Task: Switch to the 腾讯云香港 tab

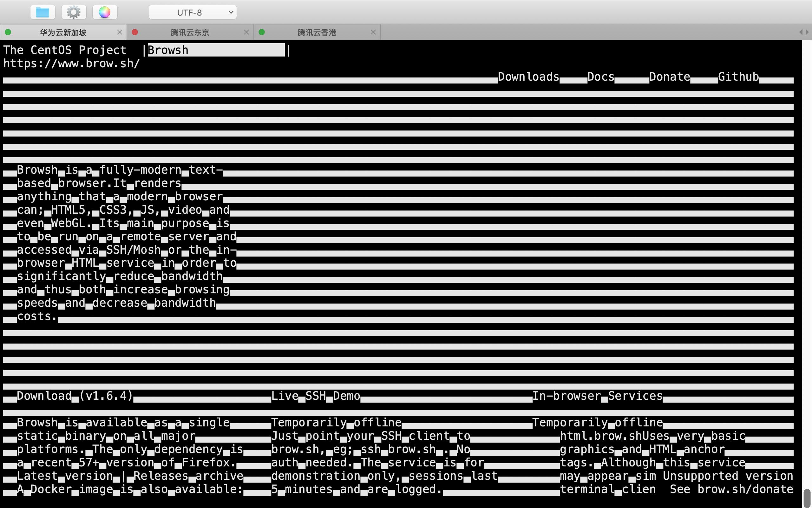Action: (x=317, y=32)
